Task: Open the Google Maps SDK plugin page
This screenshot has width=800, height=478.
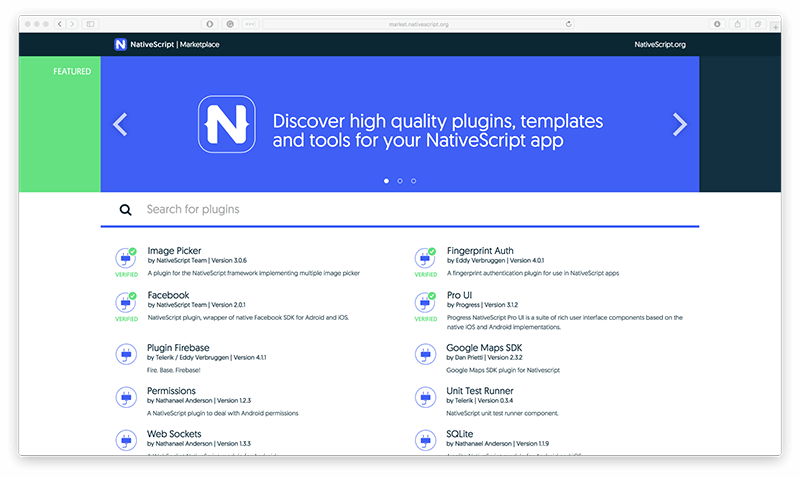Action: pos(484,347)
